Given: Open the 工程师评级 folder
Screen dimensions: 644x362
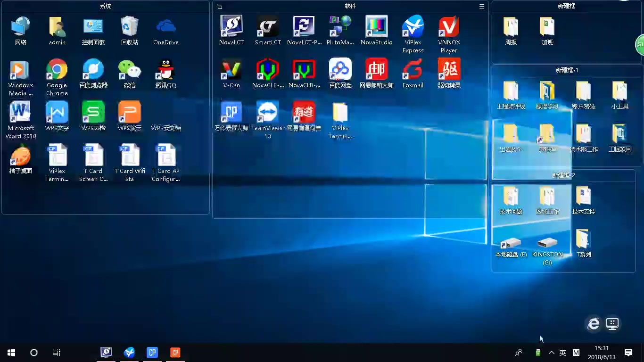Looking at the screenshot, I should pyautogui.click(x=511, y=95).
